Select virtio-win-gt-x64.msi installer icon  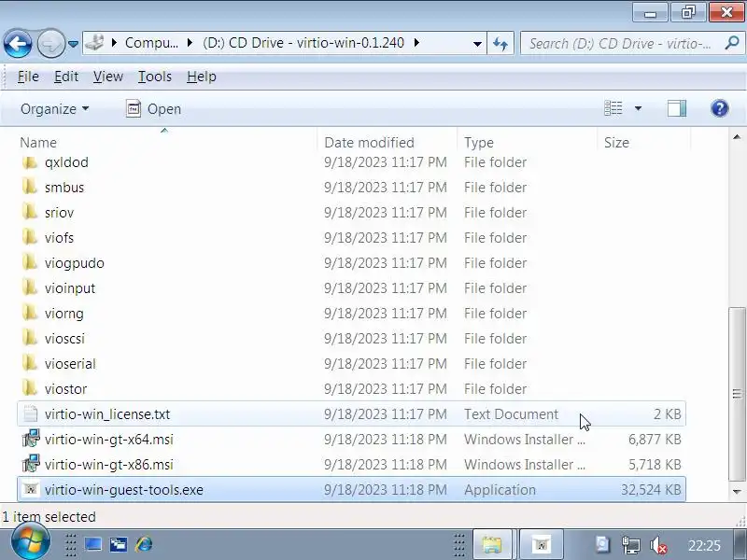[x=31, y=439]
